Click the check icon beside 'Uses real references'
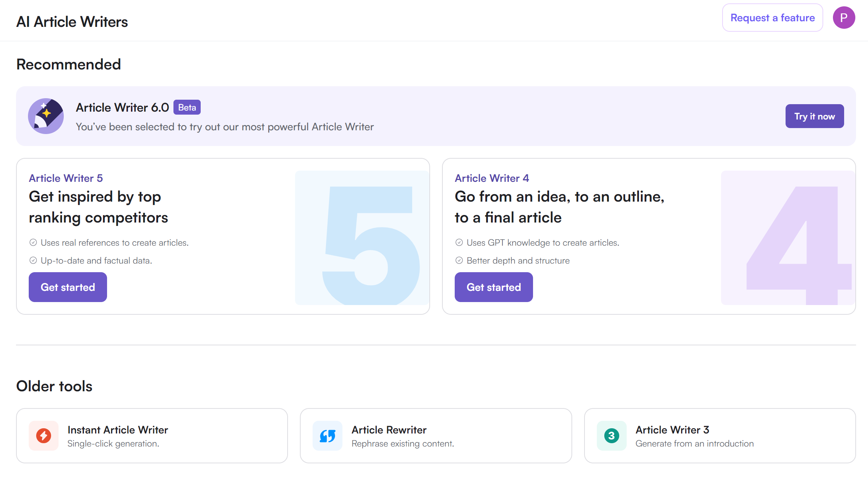This screenshot has height=485, width=868. click(x=33, y=242)
